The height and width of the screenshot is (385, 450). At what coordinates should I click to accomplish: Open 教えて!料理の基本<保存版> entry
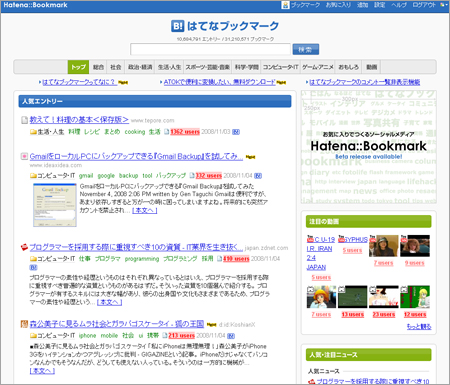pyautogui.click(x=79, y=120)
